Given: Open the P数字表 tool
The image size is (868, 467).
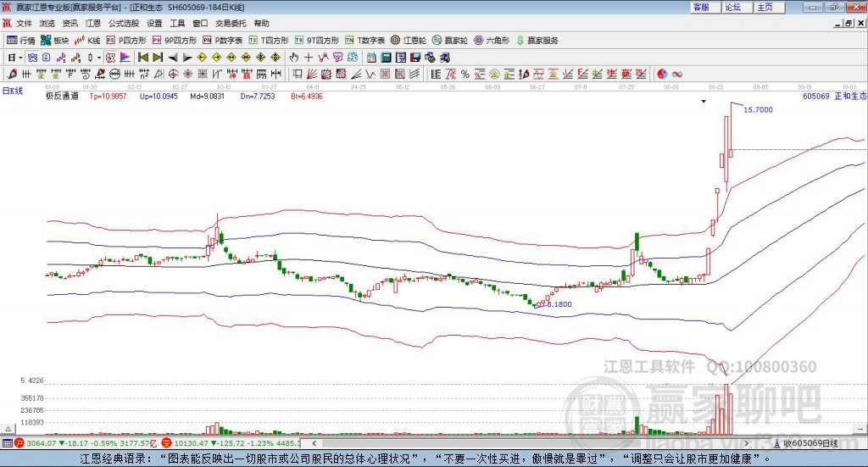Looking at the screenshot, I should (223, 41).
